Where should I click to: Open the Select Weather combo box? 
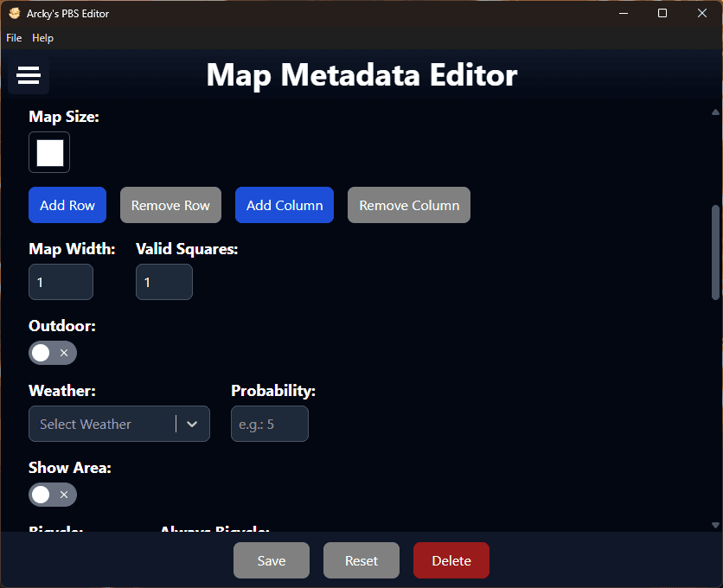104,424
